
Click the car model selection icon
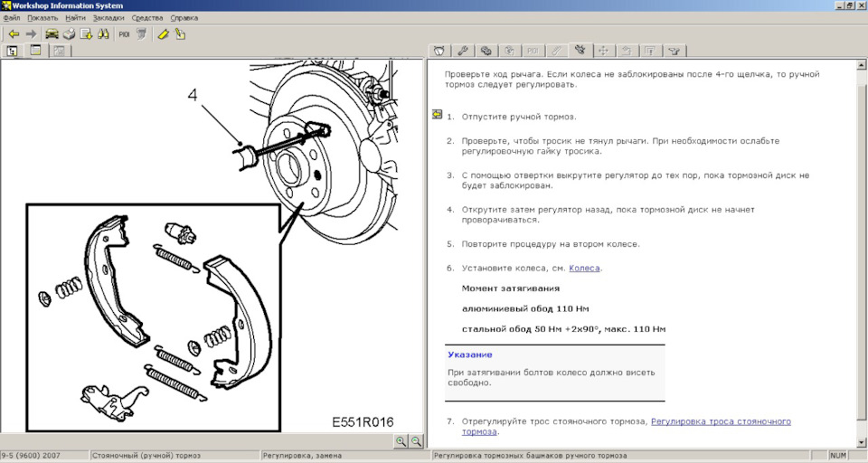point(52,34)
